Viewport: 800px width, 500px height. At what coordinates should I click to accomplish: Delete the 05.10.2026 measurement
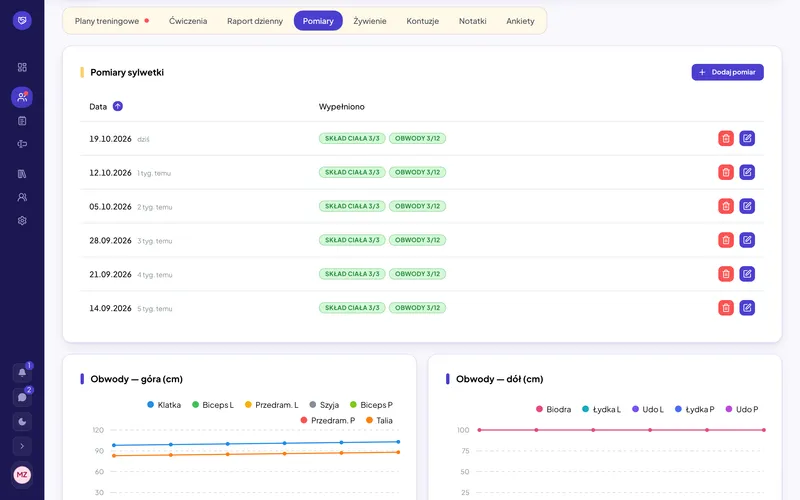[x=726, y=206]
